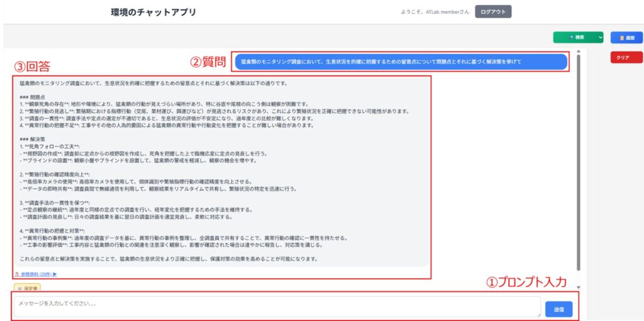Focus the メッセージを入力してください input field

tap(277, 307)
